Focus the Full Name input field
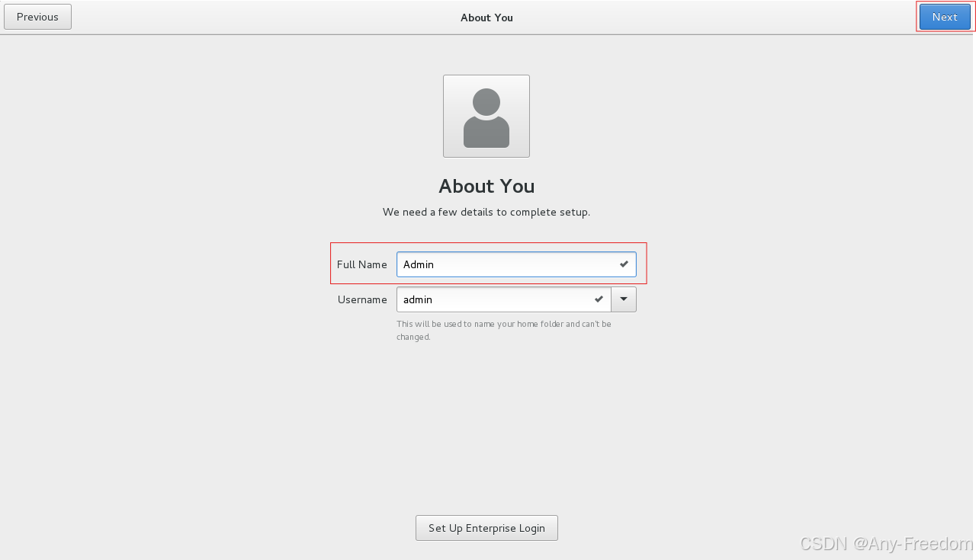The image size is (976, 560). click(516, 264)
